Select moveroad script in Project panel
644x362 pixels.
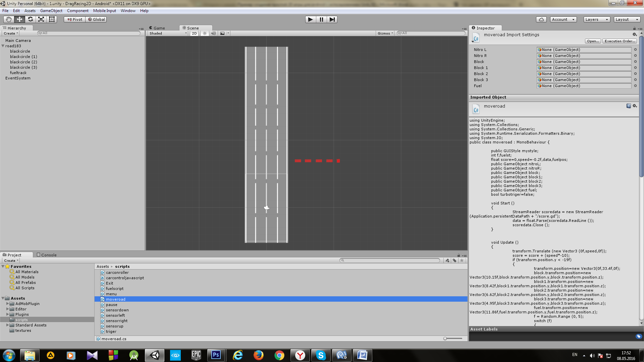tap(115, 299)
